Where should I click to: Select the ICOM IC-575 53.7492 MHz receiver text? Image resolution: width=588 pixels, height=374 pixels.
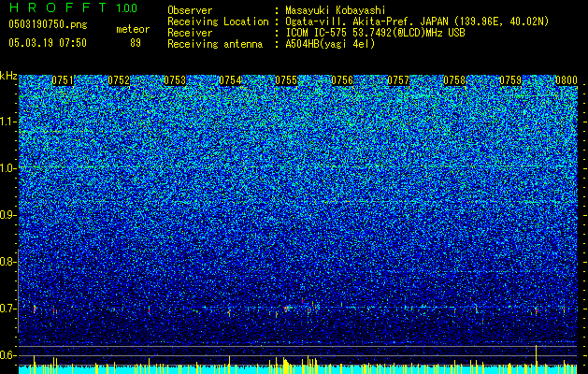[x=375, y=33]
